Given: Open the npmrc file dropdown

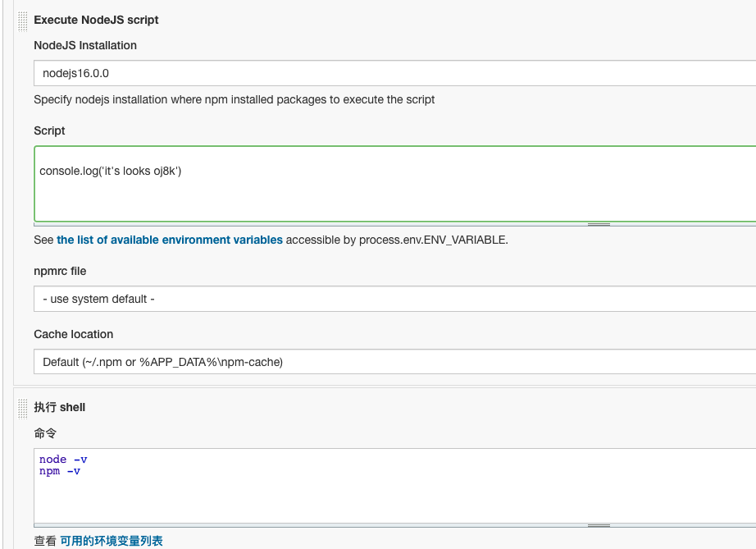Looking at the screenshot, I should click(x=395, y=299).
